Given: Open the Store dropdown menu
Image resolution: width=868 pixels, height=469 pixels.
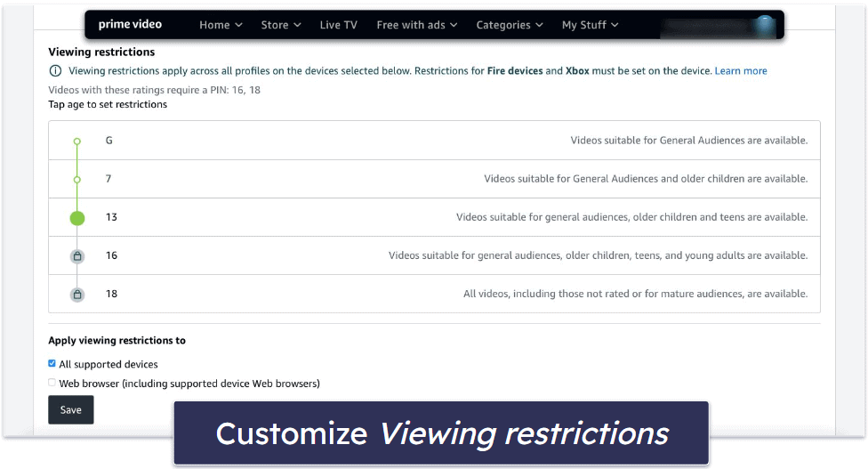Looking at the screenshot, I should [x=280, y=25].
